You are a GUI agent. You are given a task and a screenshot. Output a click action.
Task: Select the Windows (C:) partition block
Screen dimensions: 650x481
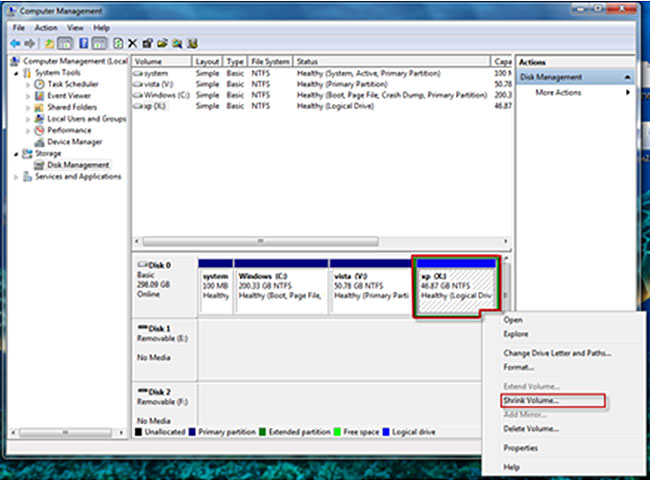click(x=281, y=286)
